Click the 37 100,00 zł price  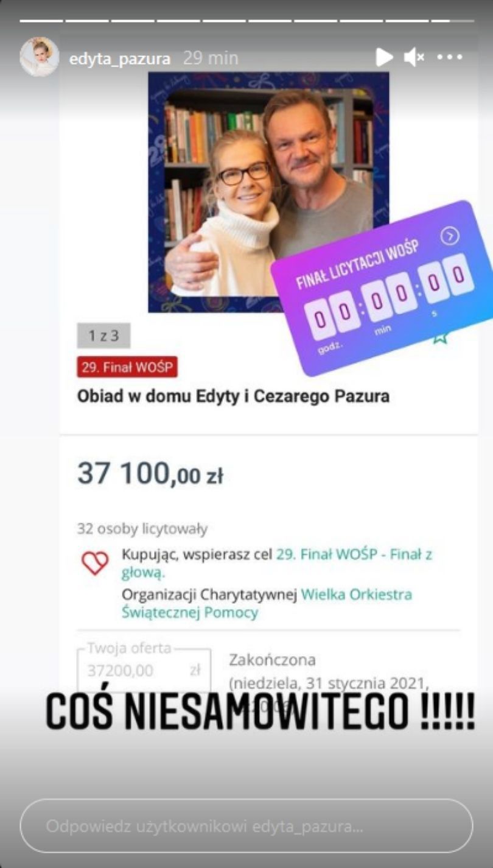[x=150, y=474]
